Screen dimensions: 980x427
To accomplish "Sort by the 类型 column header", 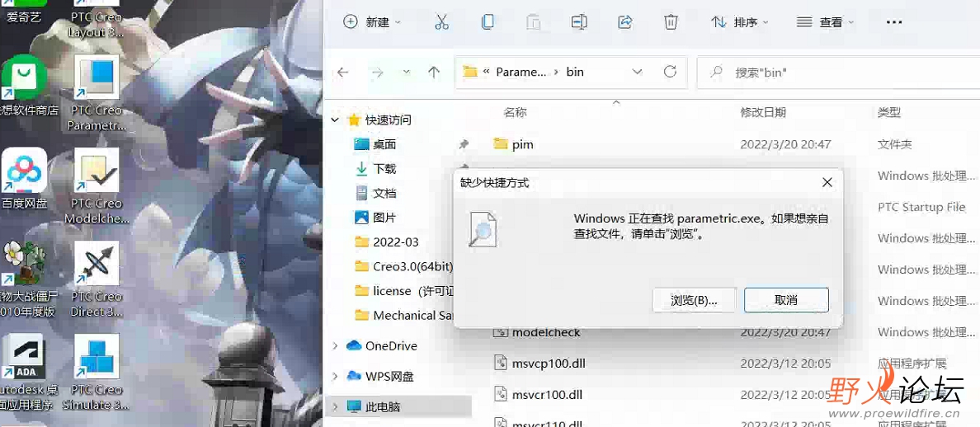I will pos(888,112).
